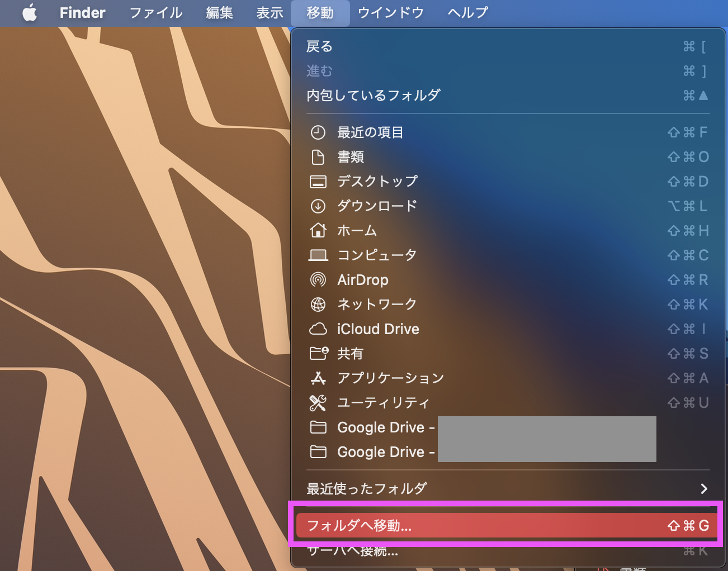
Task: Select the first Google Drive folder icon
Action: (x=319, y=427)
